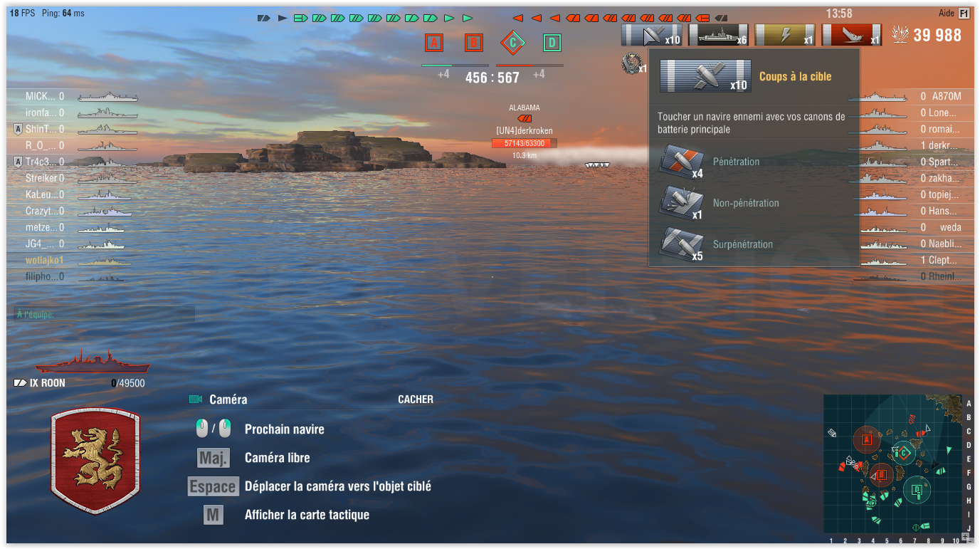Click capture point D marker in top bar

[552, 43]
